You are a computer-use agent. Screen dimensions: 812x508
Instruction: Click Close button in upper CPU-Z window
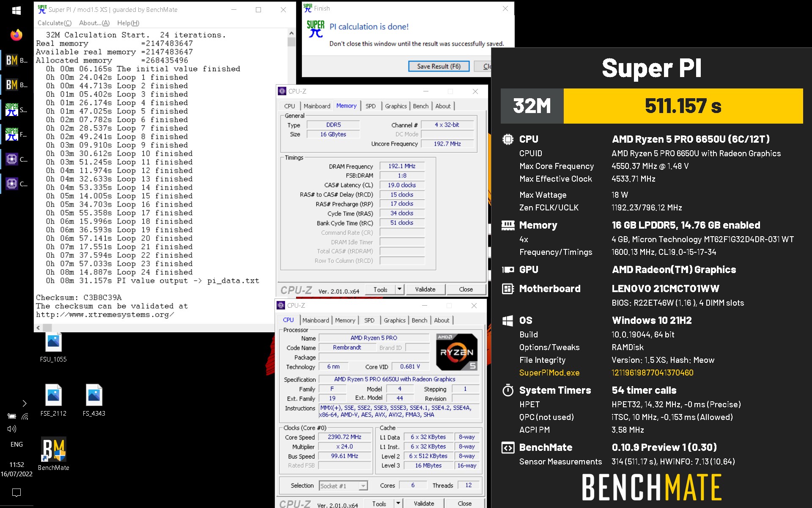466,290
